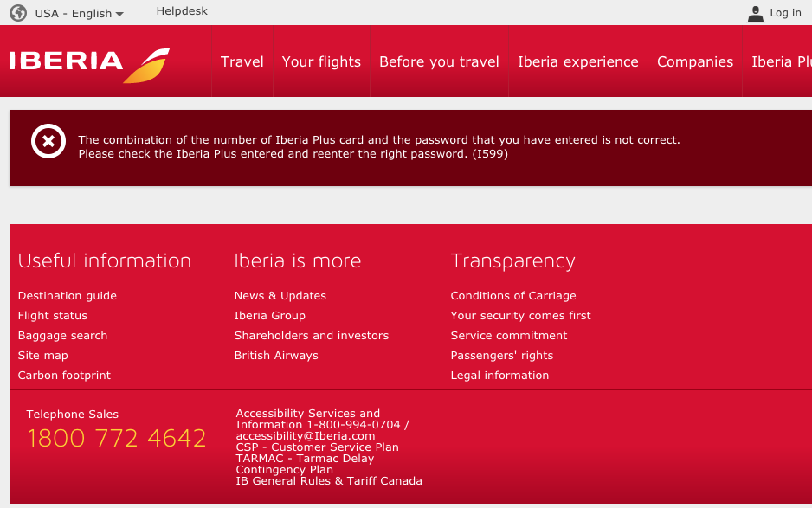Screen dimensions: 812x508
Task: Open the News & Updates link
Action: (x=280, y=296)
